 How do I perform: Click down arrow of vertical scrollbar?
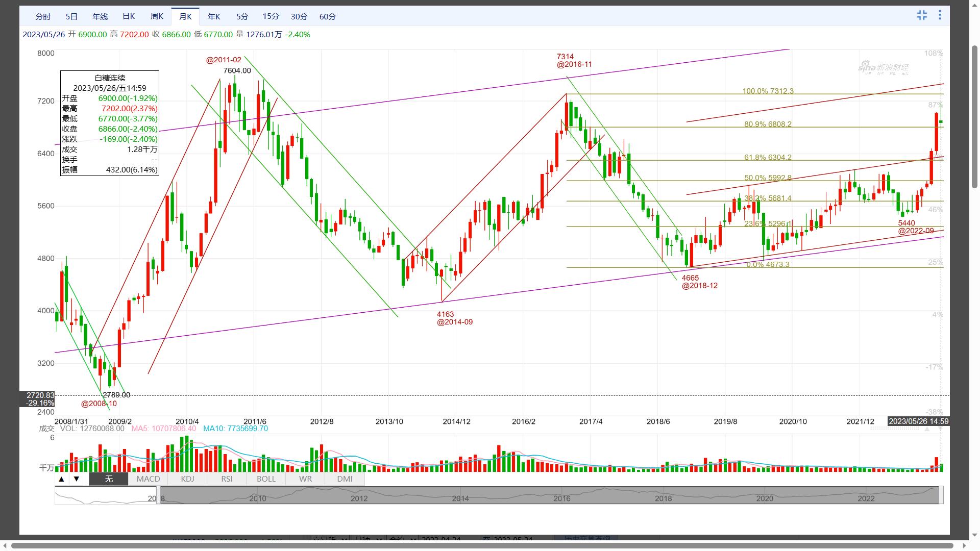974,536
